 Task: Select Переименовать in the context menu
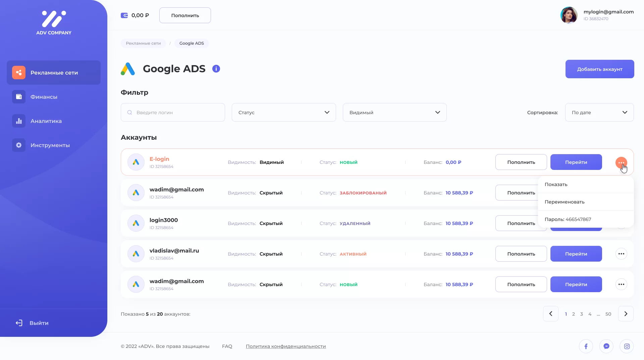click(x=586, y=202)
